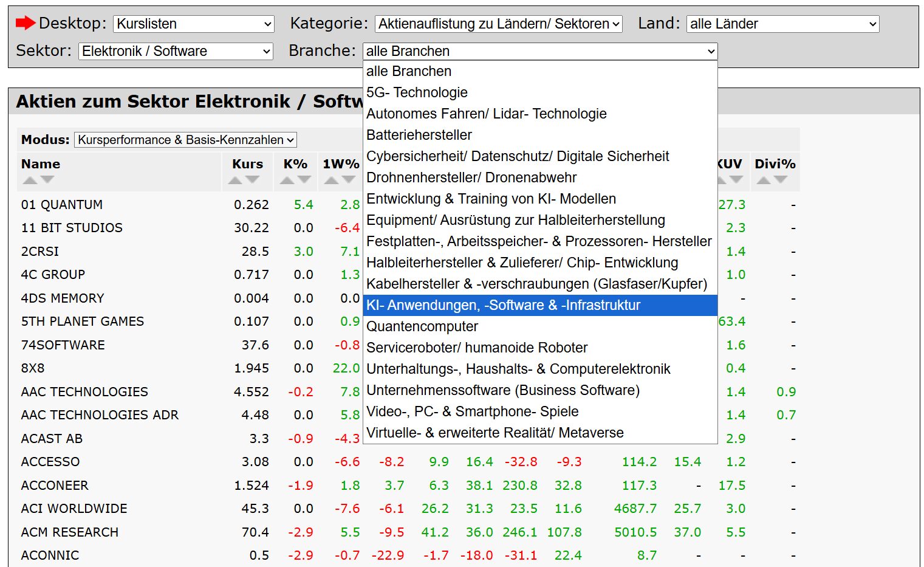Select 'alle Branchen' option in list

[540, 71]
